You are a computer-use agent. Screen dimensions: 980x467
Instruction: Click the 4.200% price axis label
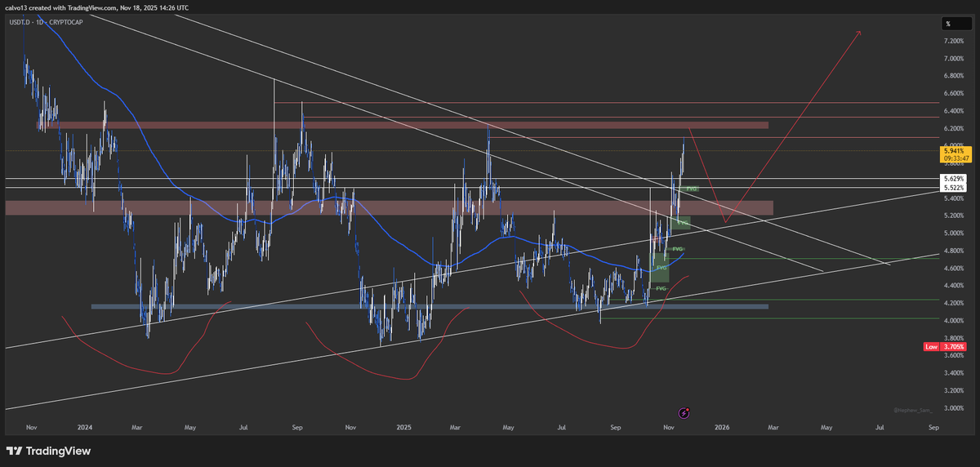pos(953,303)
